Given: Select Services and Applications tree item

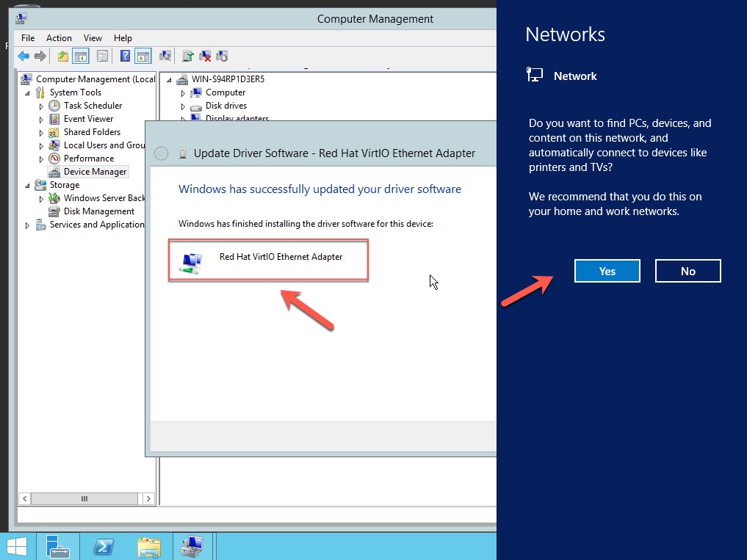Looking at the screenshot, I should (x=97, y=225).
